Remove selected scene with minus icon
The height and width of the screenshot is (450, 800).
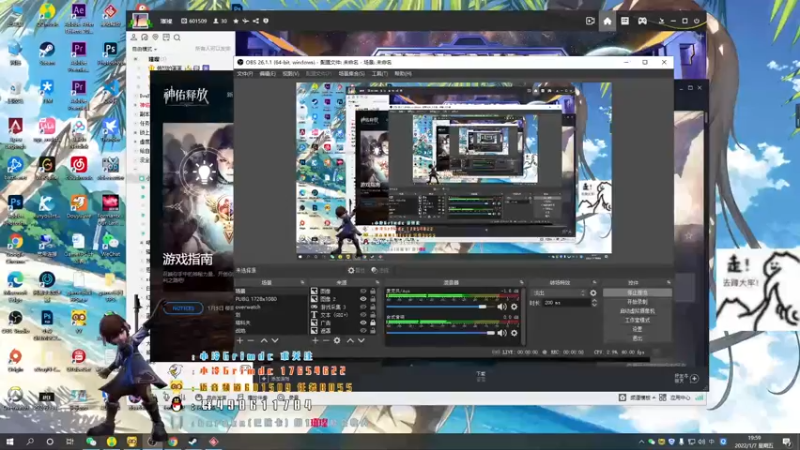[251, 340]
